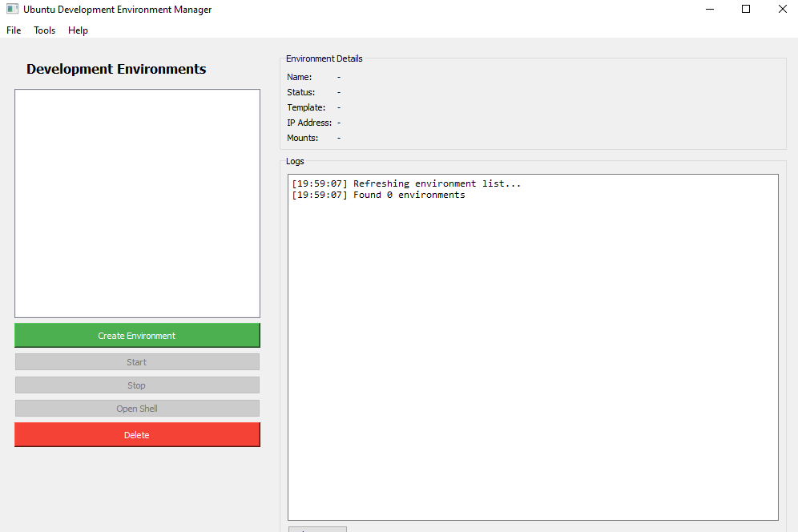This screenshot has height=532, width=798.
Task: Maximize the Environment Manager window
Action: pos(746,9)
